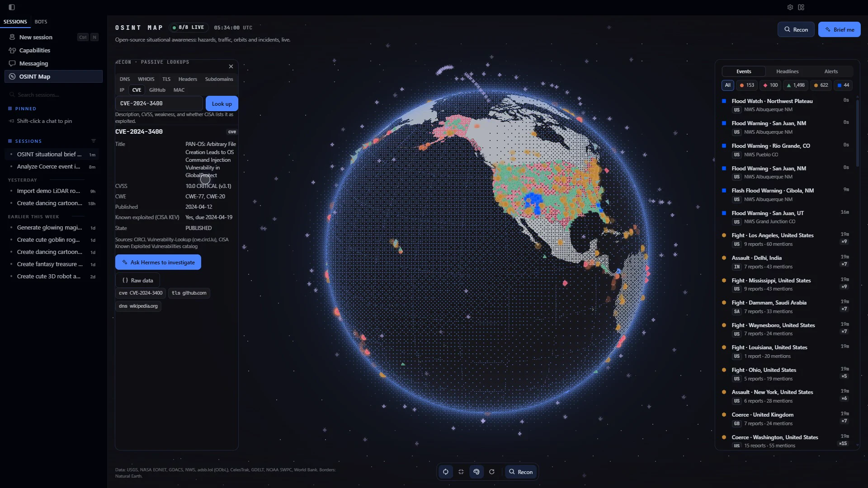This screenshot has width=868, height=488.
Task: Filter events by green triangle 1,498
Action: coord(796,85)
